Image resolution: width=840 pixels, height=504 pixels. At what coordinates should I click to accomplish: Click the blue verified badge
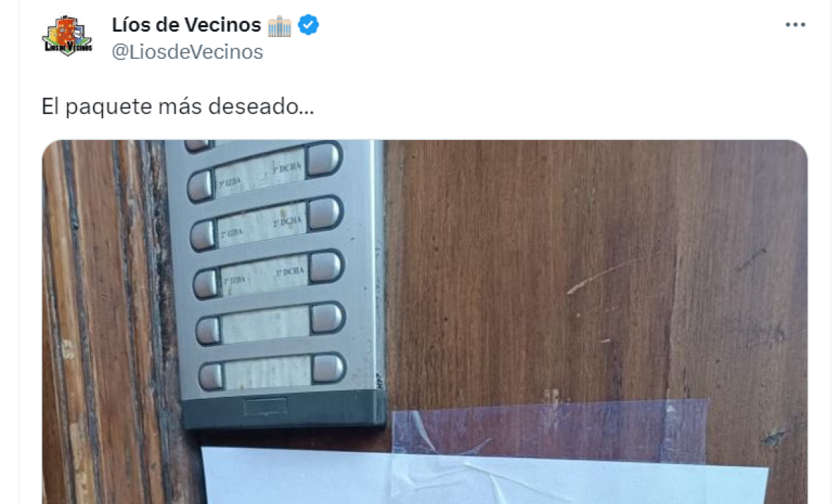click(309, 25)
